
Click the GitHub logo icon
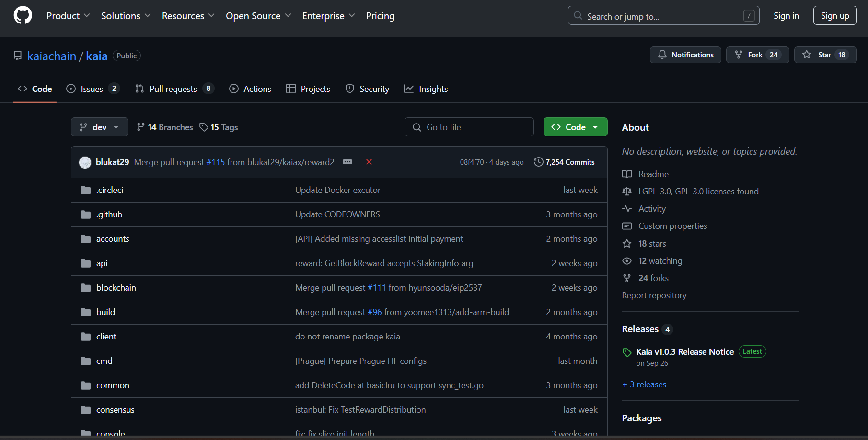coord(23,15)
